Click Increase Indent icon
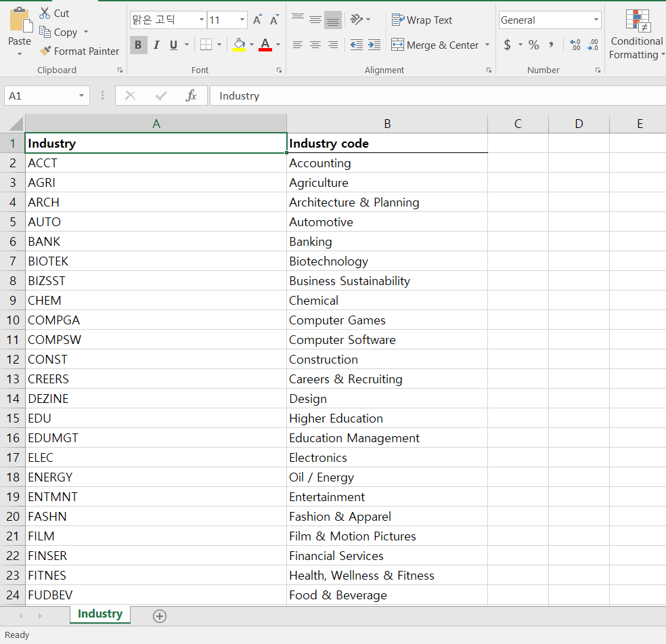 point(374,45)
